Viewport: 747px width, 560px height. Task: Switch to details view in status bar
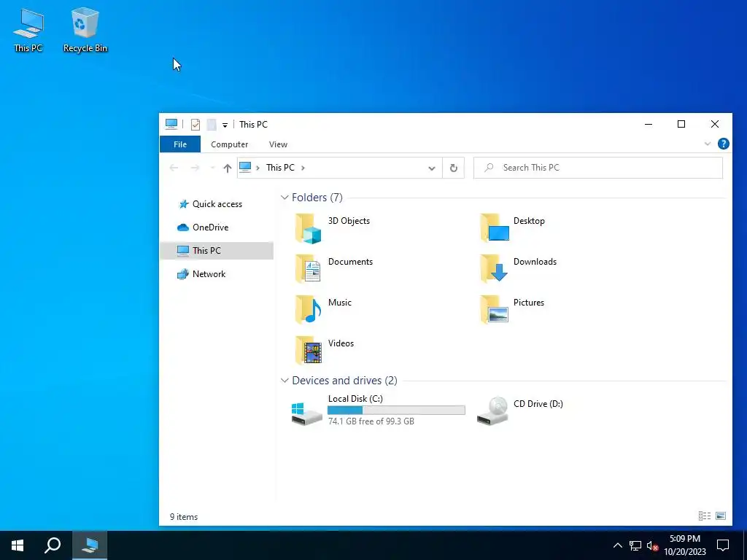click(x=705, y=516)
